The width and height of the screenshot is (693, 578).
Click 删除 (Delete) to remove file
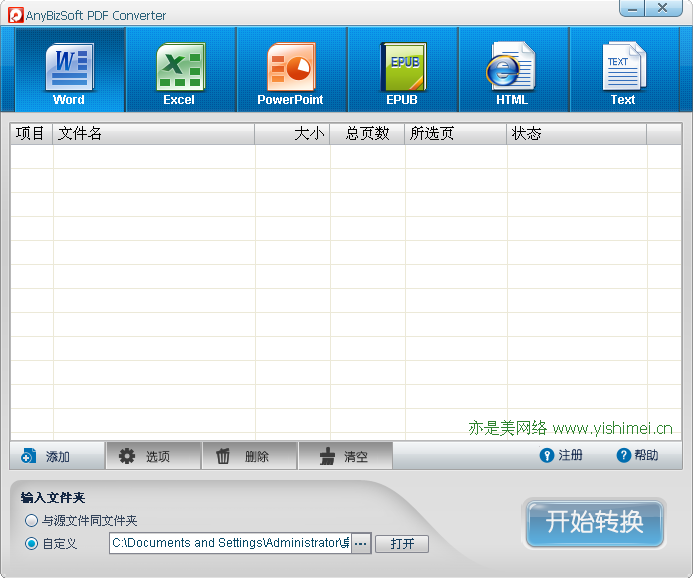click(250, 456)
